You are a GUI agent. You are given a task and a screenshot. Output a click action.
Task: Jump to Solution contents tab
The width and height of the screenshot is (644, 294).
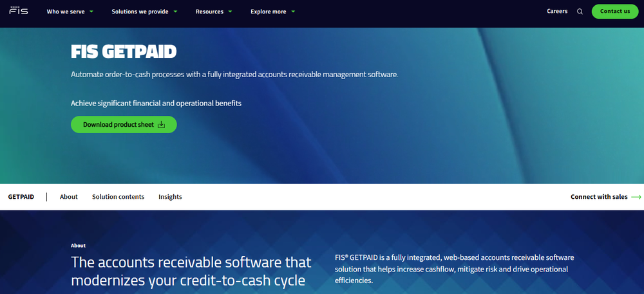118,197
